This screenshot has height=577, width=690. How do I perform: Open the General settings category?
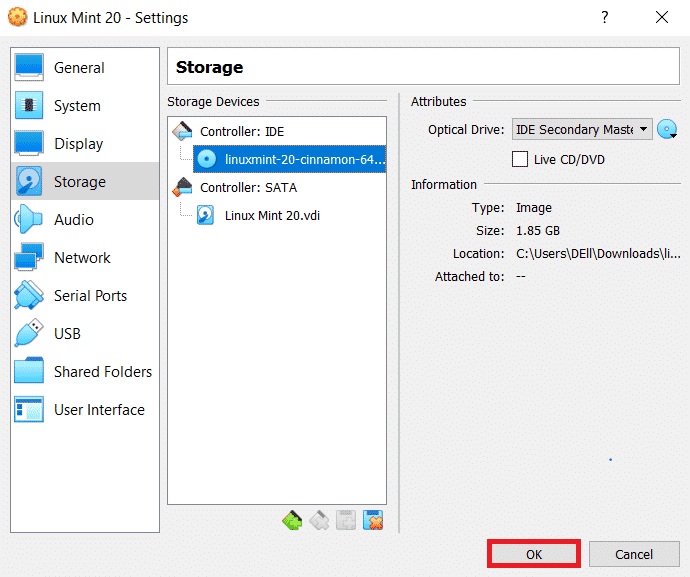point(79,68)
